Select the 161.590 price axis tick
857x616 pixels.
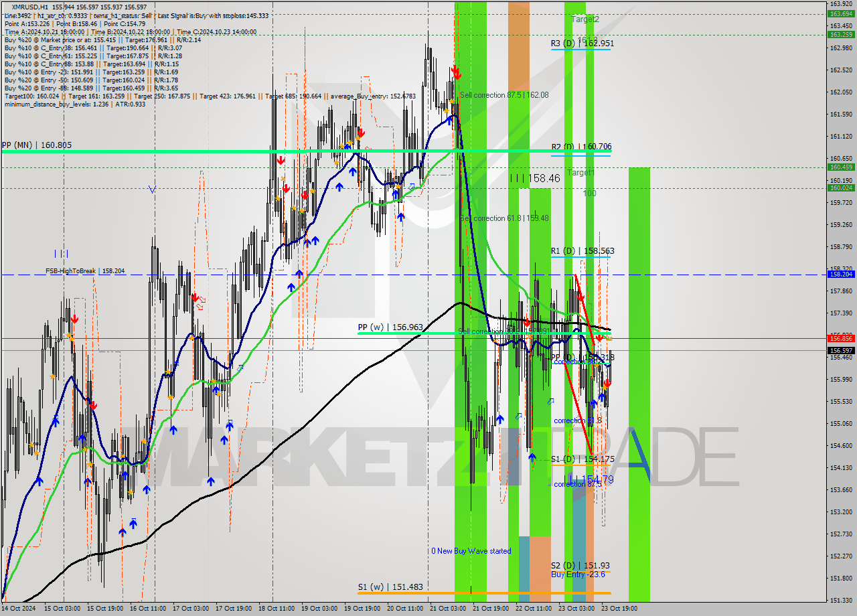click(841, 114)
